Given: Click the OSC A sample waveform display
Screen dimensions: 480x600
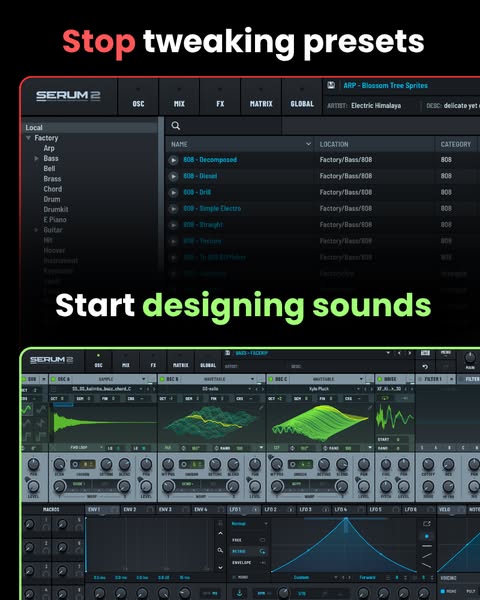Looking at the screenshot, I should pos(103,422).
